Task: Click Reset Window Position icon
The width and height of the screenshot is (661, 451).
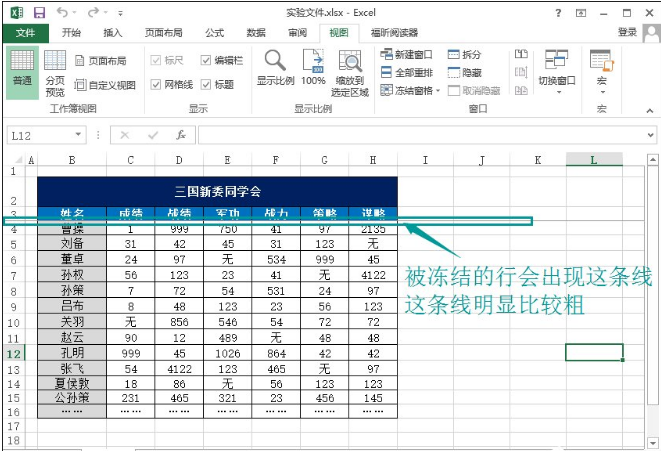Action: tap(521, 90)
